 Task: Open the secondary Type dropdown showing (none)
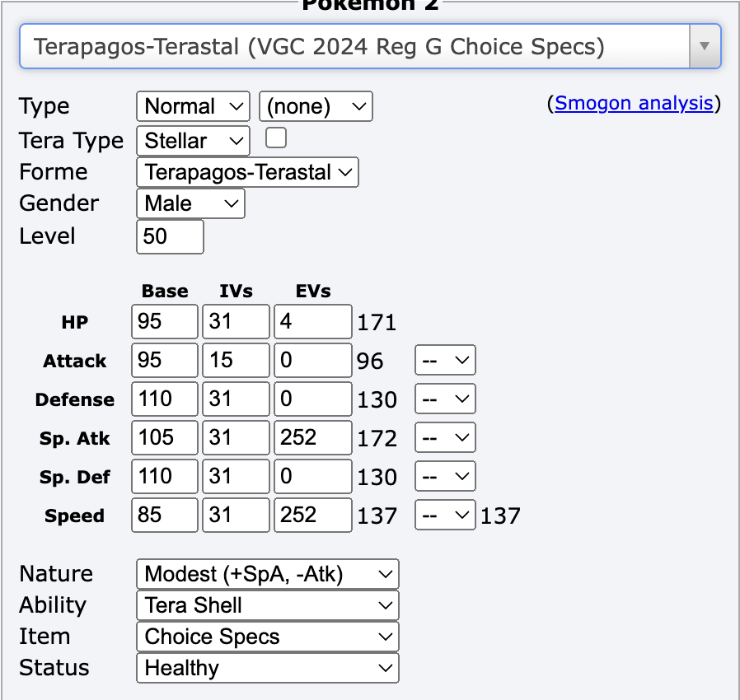click(x=316, y=106)
